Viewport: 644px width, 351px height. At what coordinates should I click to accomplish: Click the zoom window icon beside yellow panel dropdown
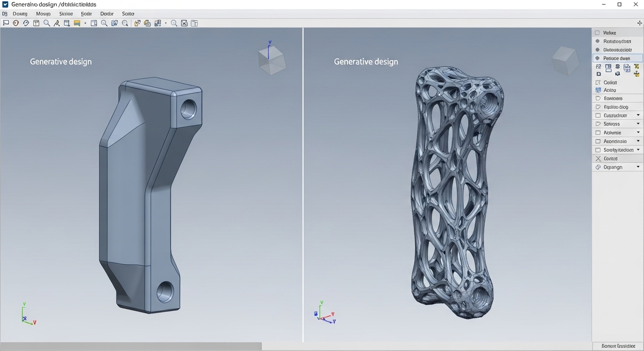pyautogui.click(x=94, y=23)
